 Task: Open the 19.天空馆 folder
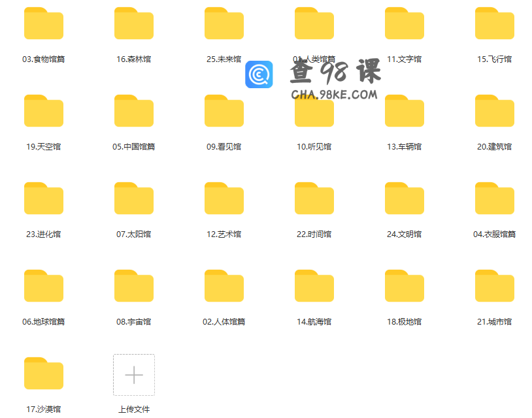(43, 111)
